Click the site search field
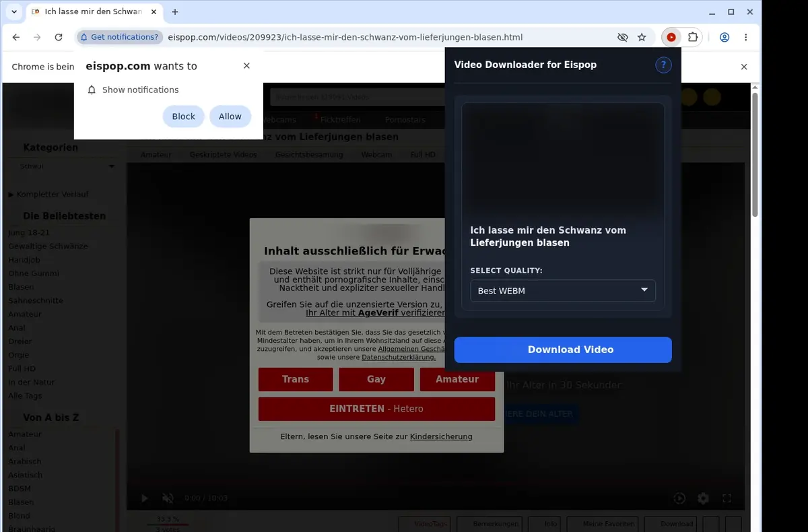 tap(357, 97)
